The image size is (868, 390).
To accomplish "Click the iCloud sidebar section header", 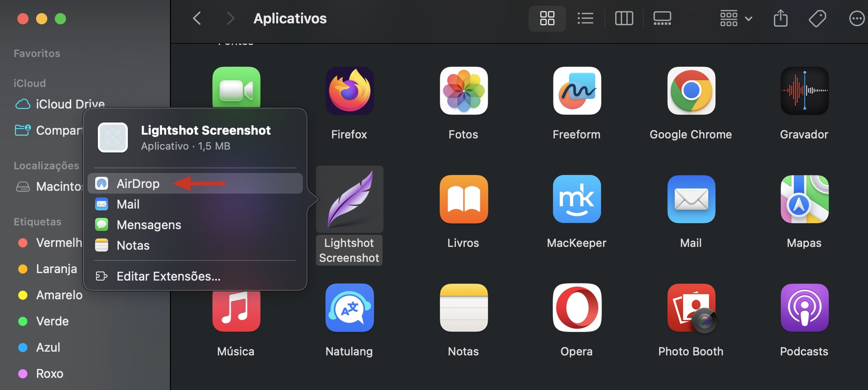I will tap(29, 83).
